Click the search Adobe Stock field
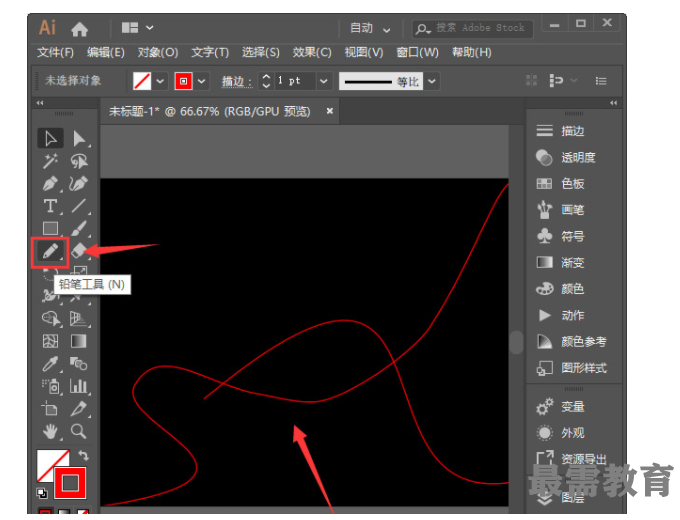 pos(473,29)
